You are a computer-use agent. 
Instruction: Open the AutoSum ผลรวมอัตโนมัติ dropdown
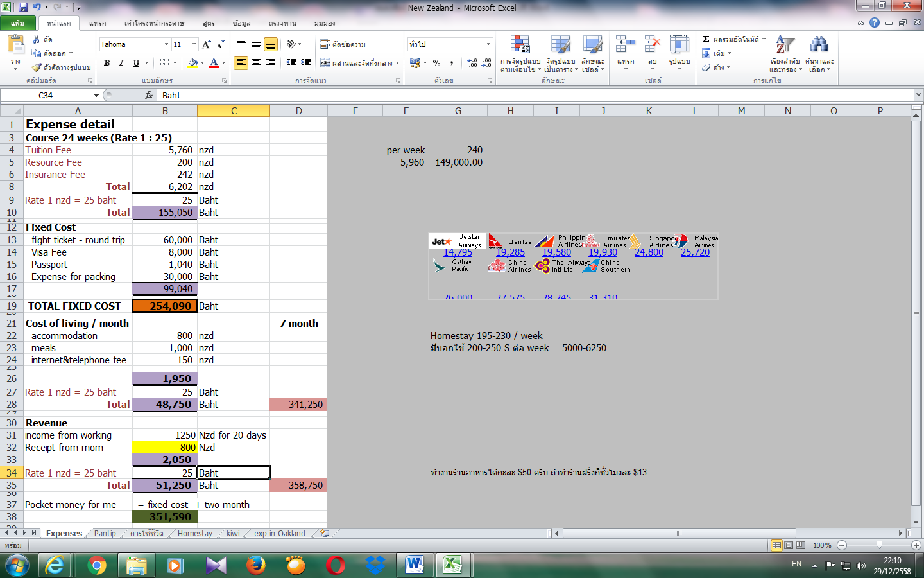tap(764, 39)
